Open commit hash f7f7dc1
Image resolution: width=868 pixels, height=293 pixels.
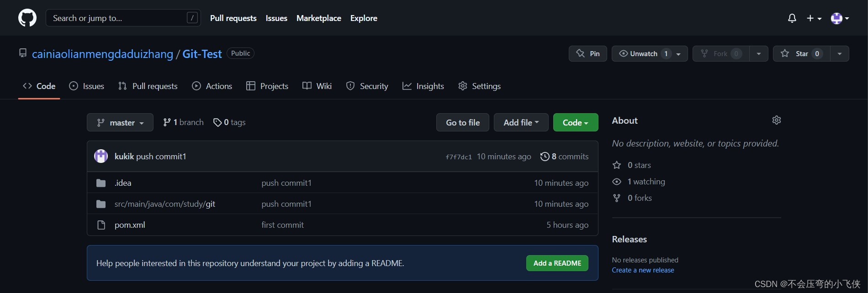pyautogui.click(x=459, y=157)
